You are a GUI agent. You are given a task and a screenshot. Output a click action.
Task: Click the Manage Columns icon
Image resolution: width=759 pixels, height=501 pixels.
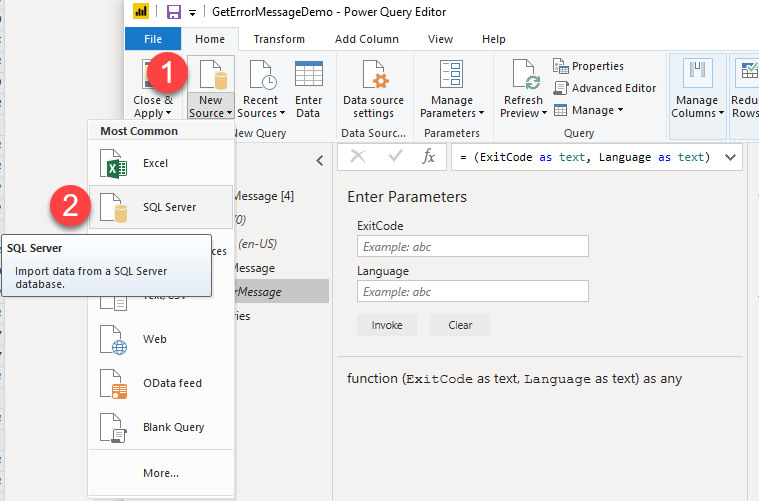pyautogui.click(x=698, y=72)
